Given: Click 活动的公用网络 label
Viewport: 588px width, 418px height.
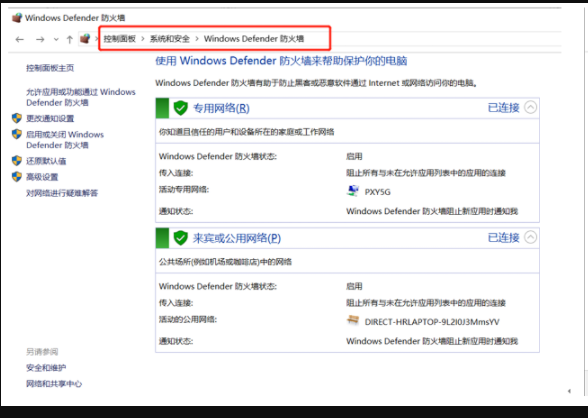Looking at the screenshot, I should pyautogui.click(x=188, y=319).
